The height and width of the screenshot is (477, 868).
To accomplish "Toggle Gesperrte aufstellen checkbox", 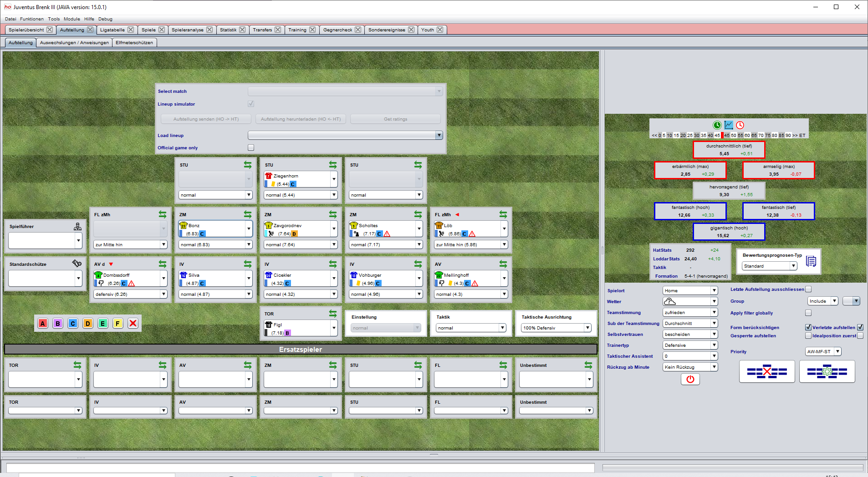I will point(808,335).
